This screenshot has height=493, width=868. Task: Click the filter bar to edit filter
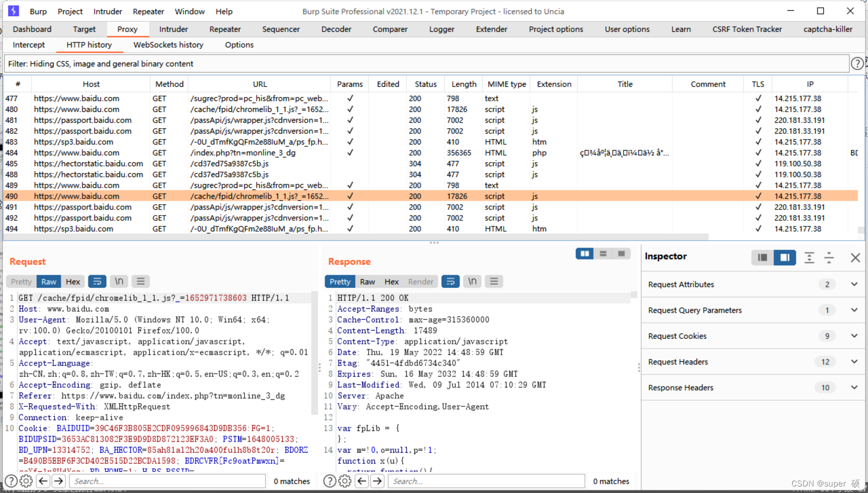(x=426, y=64)
